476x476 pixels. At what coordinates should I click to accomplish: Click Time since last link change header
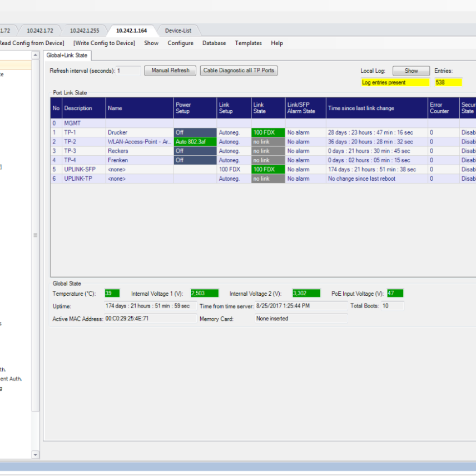(377, 108)
